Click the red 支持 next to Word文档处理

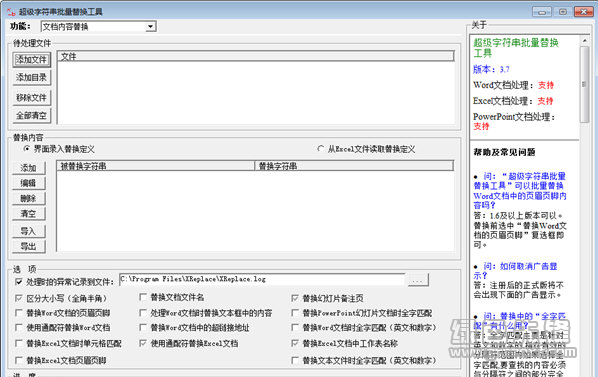pos(546,85)
